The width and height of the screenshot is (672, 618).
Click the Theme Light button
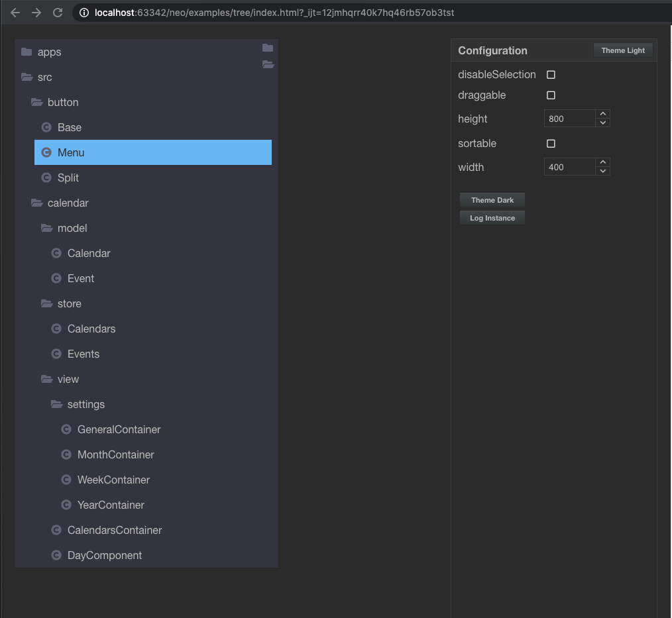click(623, 50)
